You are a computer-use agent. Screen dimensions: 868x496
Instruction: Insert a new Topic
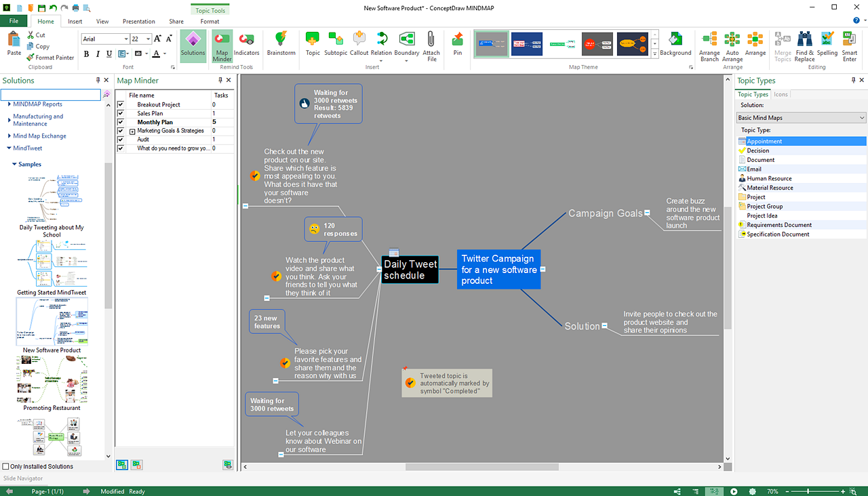click(x=313, y=43)
